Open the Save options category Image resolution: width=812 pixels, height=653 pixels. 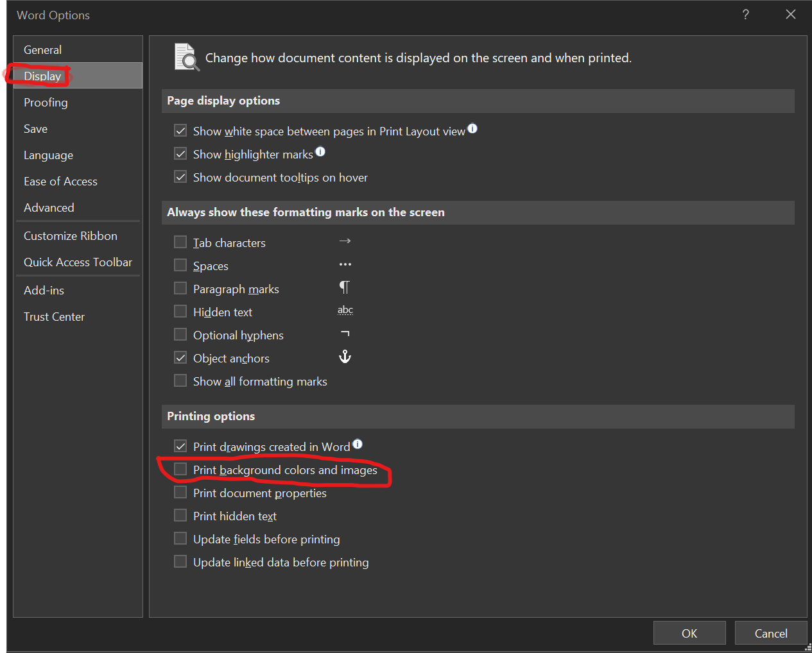click(x=78, y=128)
